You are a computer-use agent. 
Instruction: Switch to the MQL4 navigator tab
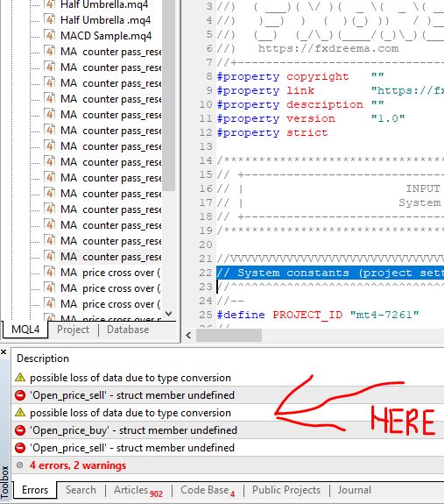point(25,330)
